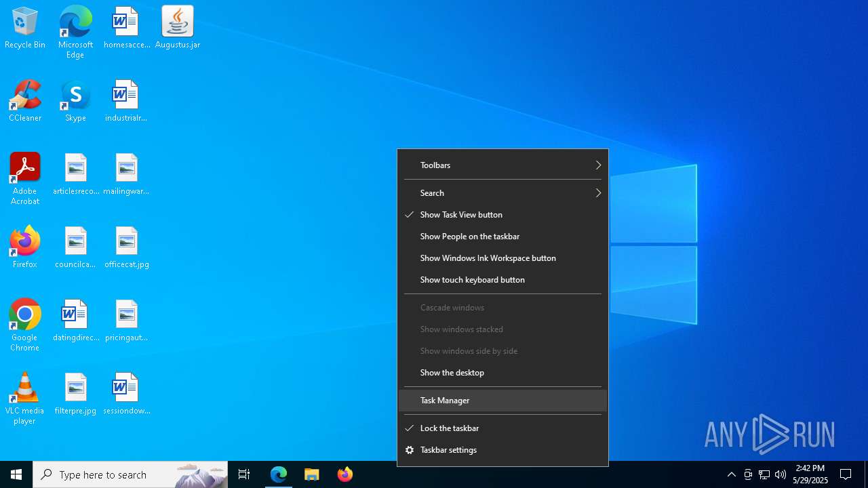Expand the Search submenu
868x488 pixels.
[x=502, y=193]
